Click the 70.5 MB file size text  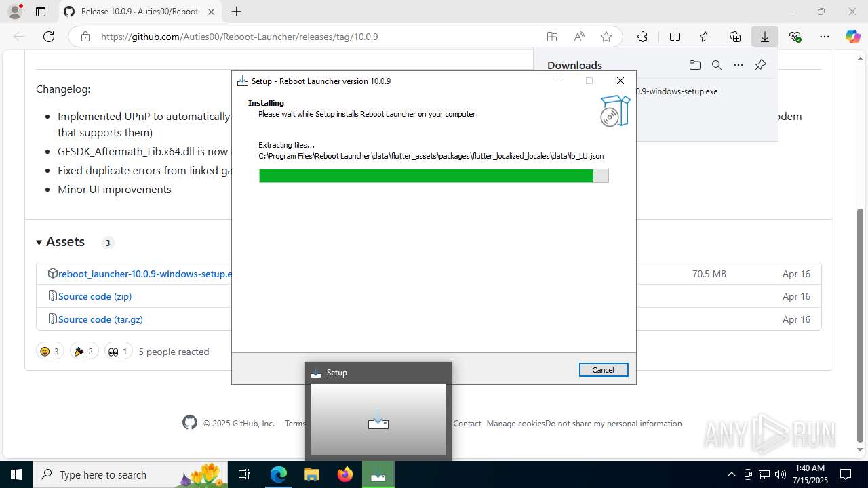pyautogui.click(x=709, y=274)
